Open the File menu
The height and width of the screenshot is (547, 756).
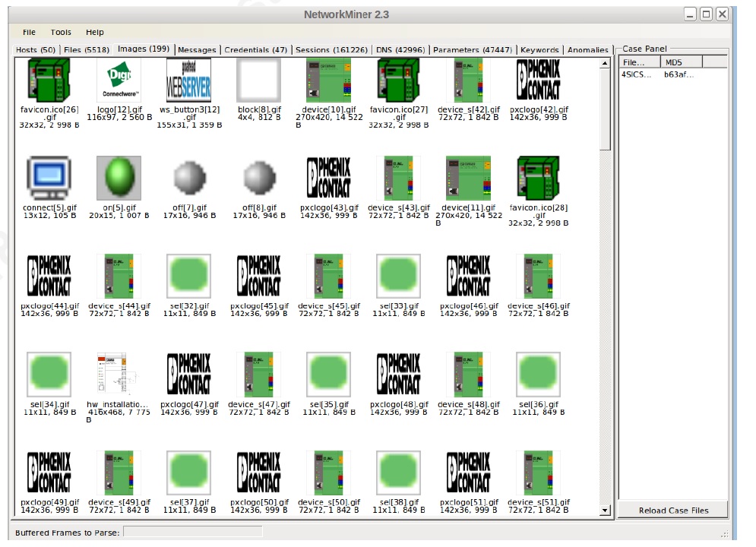[29, 33]
